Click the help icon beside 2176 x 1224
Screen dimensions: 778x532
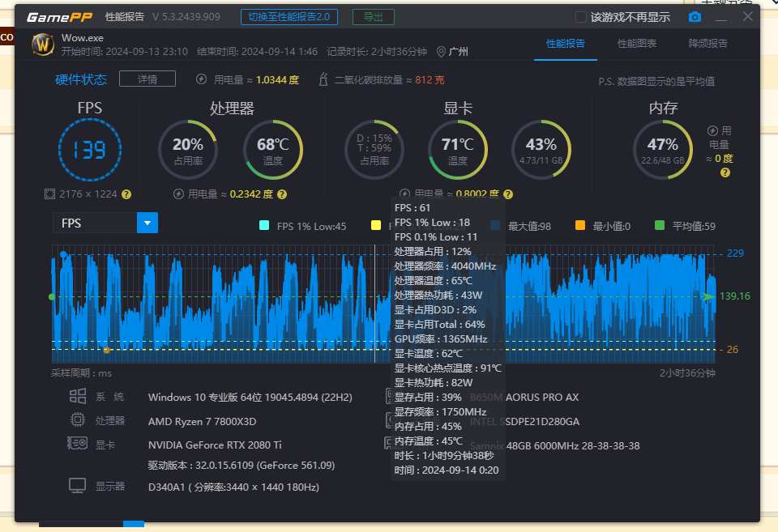(x=126, y=194)
